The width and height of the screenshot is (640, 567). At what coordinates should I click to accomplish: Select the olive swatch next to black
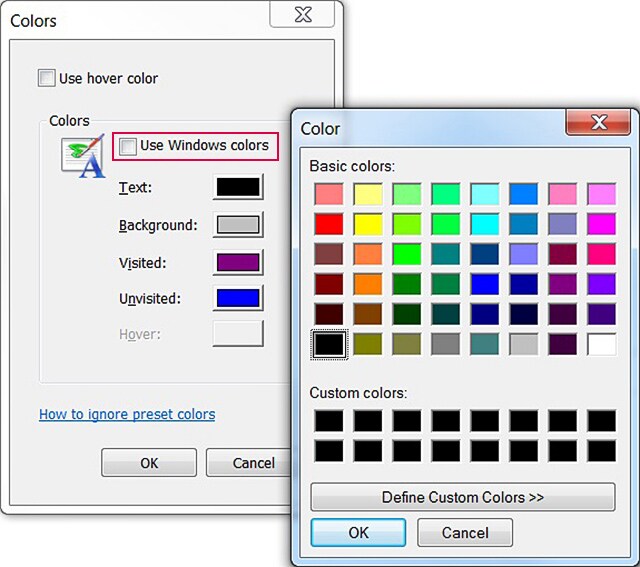pyautogui.click(x=368, y=345)
